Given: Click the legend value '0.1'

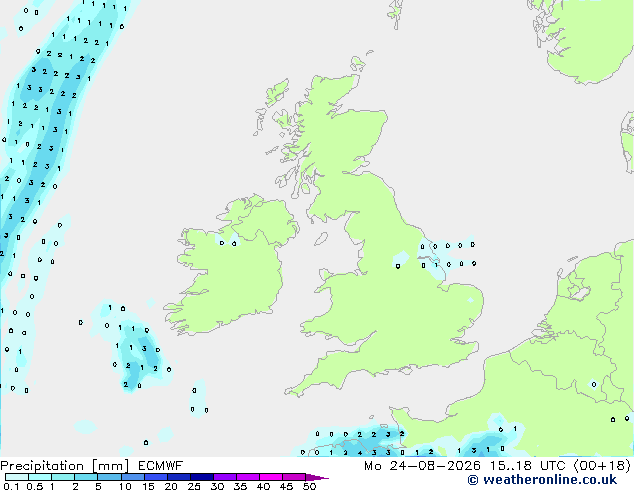Looking at the screenshot, I should click(x=11, y=486).
